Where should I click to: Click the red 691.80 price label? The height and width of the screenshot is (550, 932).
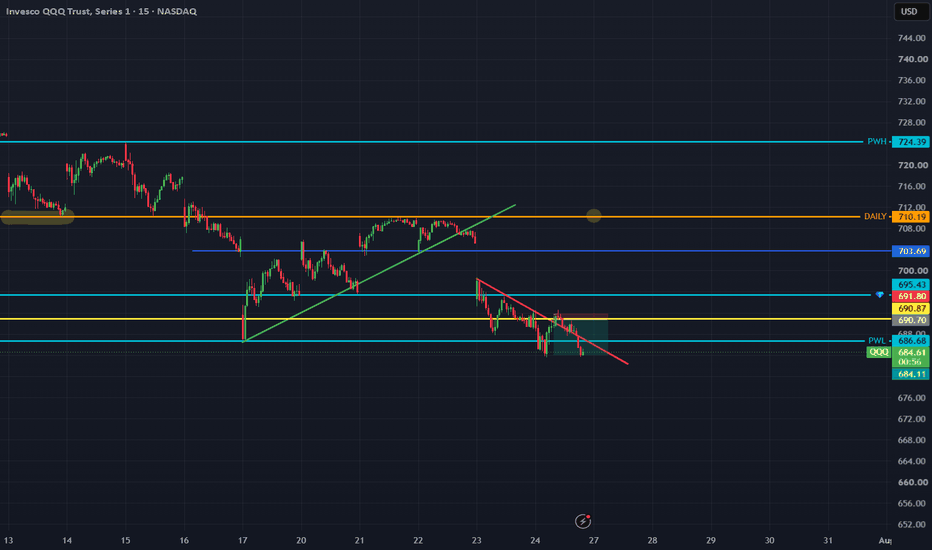[x=910, y=297]
